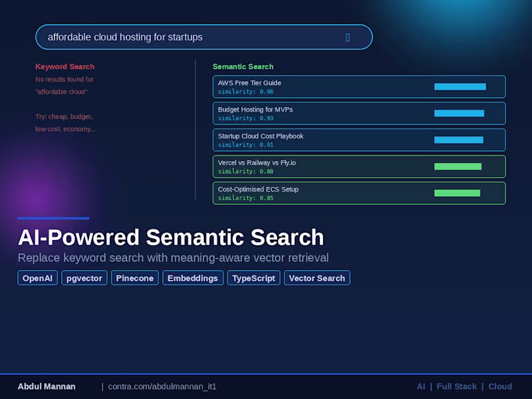The width and height of the screenshot is (532, 399).
Task: Click the 'similarity: 0.93' value
Action: (x=245, y=118)
